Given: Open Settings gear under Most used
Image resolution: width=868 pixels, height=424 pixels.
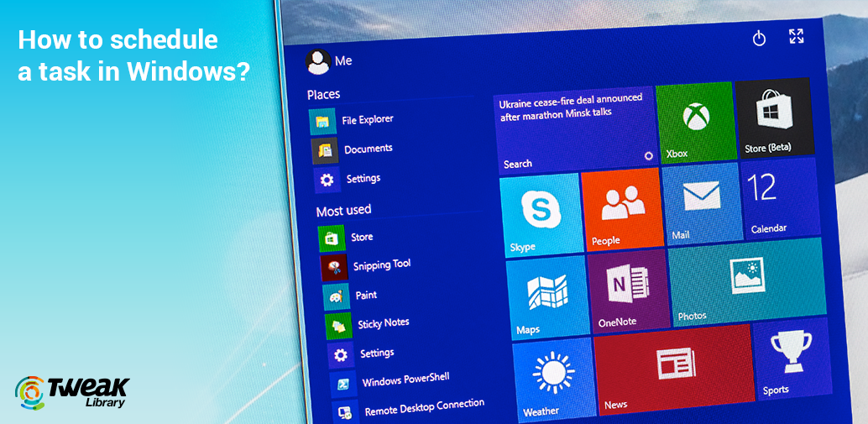Looking at the screenshot, I should [x=341, y=355].
